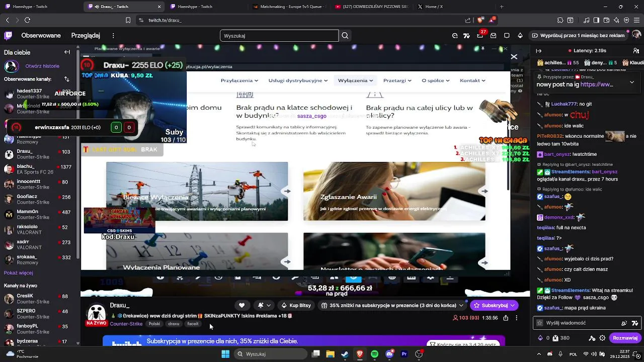Collapse the chat panel arrow
This screenshot has height=362, width=644.
click(538, 51)
